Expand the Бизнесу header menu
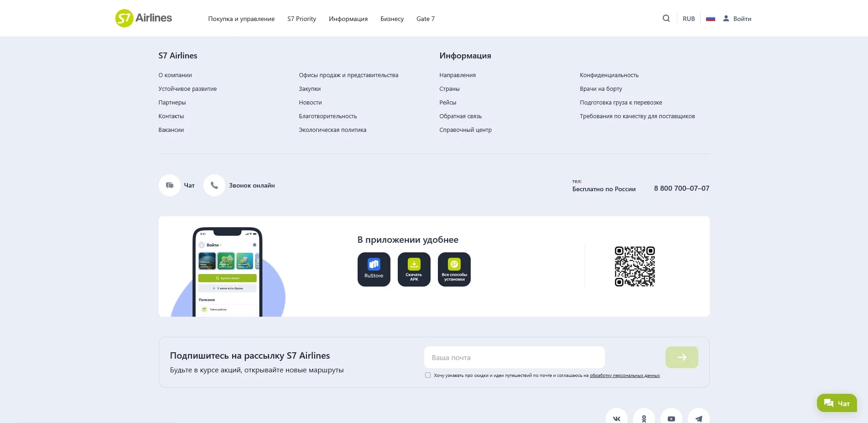 click(392, 19)
